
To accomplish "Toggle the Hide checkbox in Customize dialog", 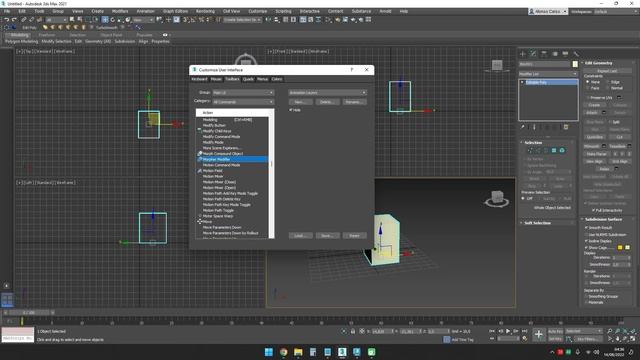I will click(291, 110).
